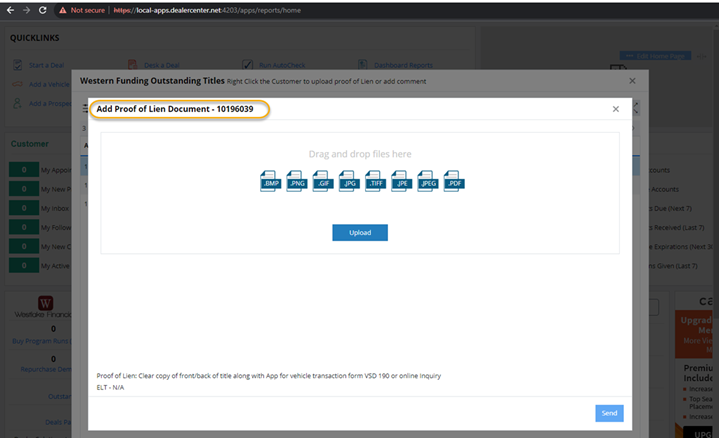
Task: Click the Not secure warning icon
Action: [63, 10]
